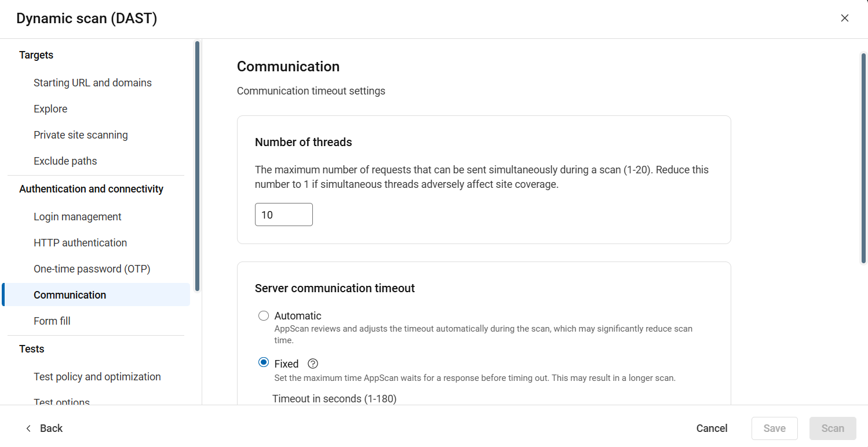Select the Fixed timeout radio button
This screenshot has width=868, height=447.
tap(264, 363)
